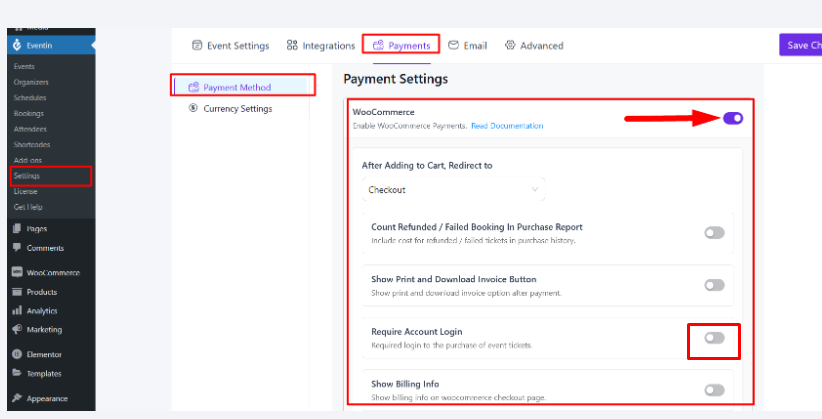Open the Checkout redirect dropdown
822x419 pixels.
pos(453,189)
